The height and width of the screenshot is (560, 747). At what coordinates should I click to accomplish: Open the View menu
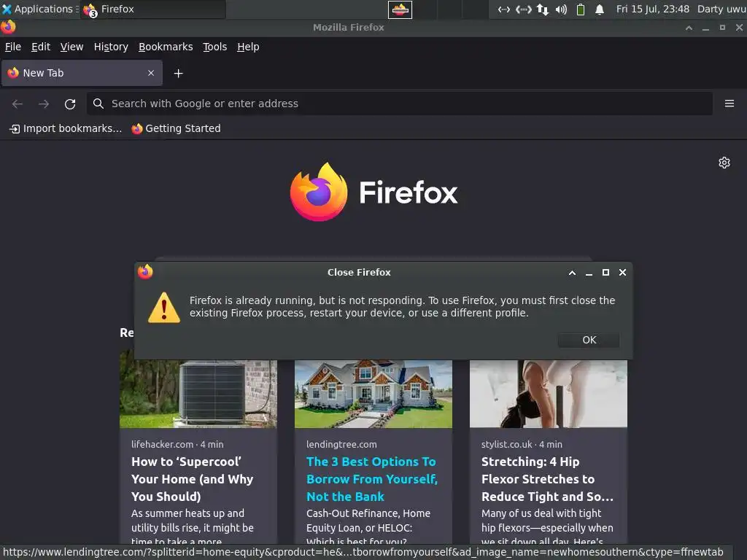coord(71,47)
